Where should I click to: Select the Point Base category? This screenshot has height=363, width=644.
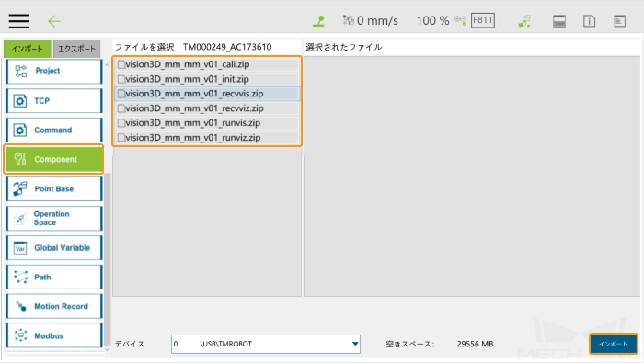[x=54, y=189]
